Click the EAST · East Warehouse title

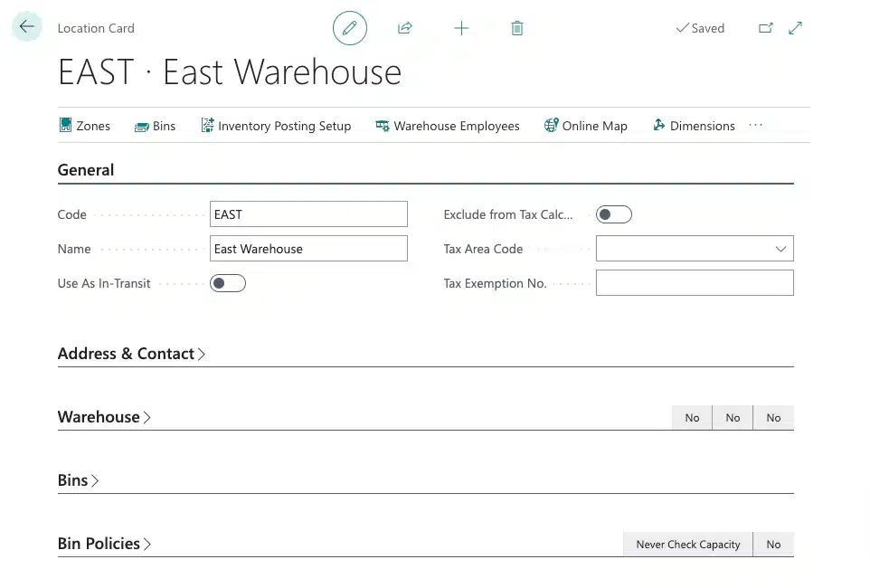(x=230, y=72)
